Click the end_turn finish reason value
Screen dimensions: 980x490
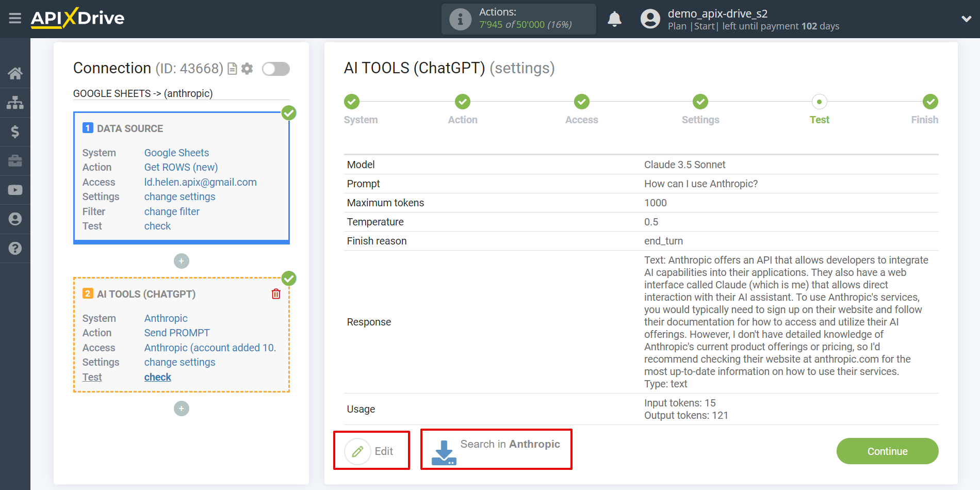663,241
